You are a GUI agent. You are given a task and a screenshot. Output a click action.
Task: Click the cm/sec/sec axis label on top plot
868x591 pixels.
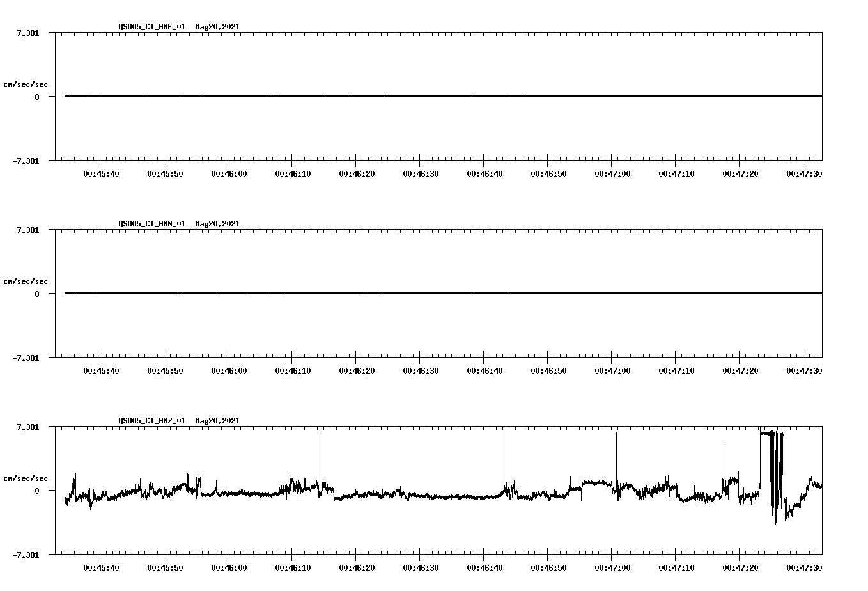point(26,83)
